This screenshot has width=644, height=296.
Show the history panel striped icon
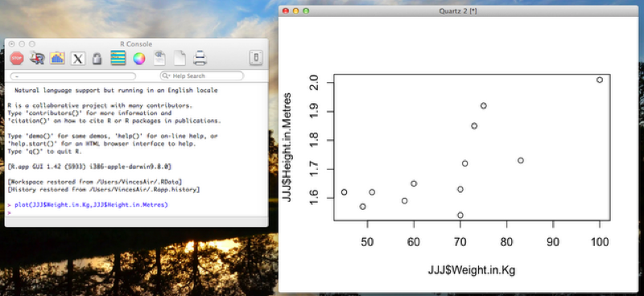(118, 58)
